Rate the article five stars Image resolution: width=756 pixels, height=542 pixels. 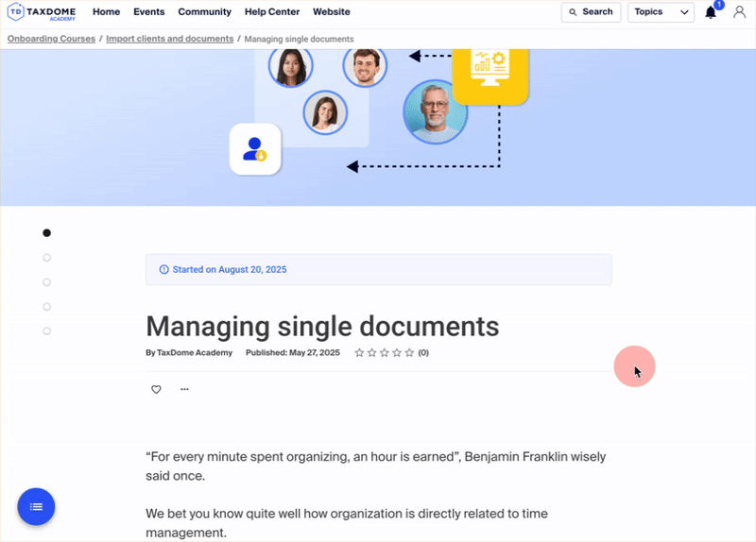pos(409,353)
